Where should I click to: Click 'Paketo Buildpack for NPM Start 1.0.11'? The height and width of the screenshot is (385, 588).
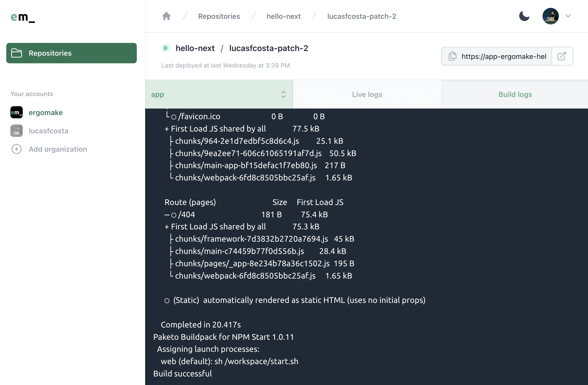[223, 337]
